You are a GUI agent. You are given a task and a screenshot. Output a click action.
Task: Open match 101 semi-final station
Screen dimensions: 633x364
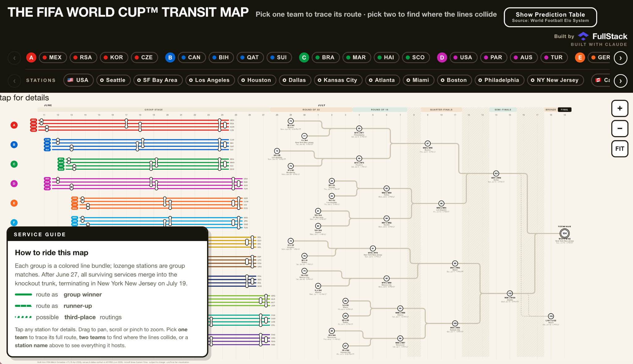496,174
